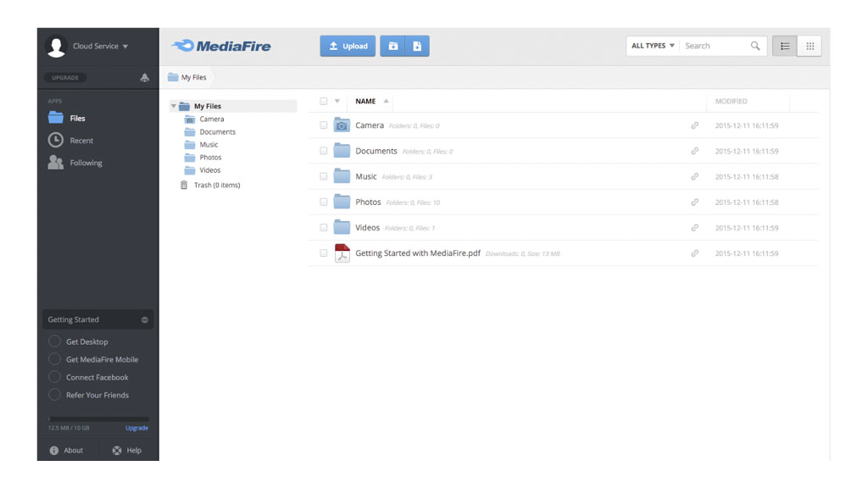Toggle the select all checkbox
Image resolution: width=868 pixels, height=488 pixels.
click(324, 102)
